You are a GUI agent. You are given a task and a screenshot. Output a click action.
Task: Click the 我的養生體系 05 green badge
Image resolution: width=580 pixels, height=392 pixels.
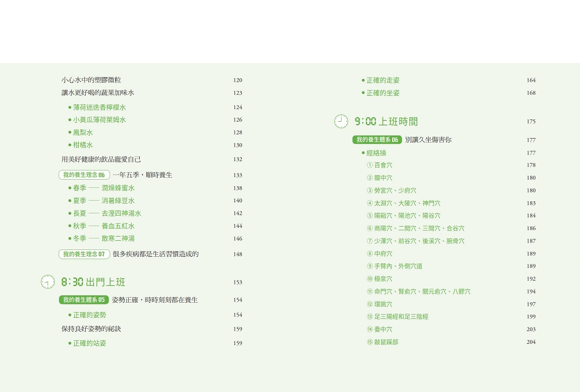(x=84, y=300)
